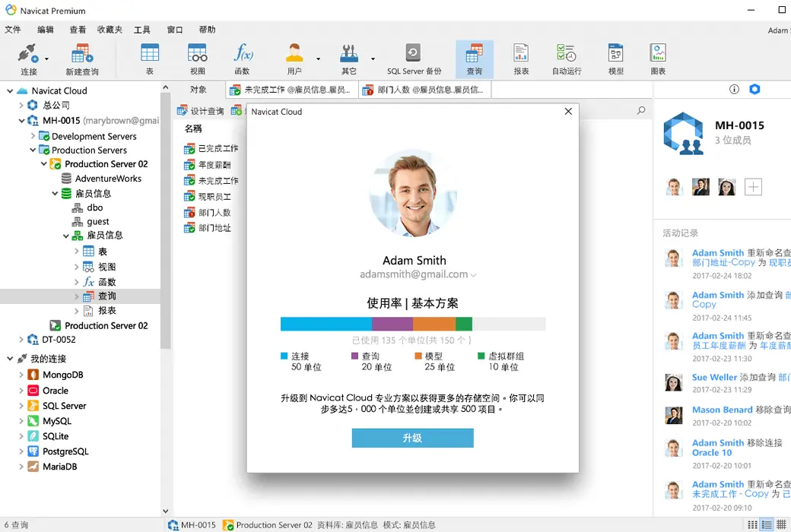791x532 pixels.
Task: Open the email account dropdown arrow
Action: [473, 275]
